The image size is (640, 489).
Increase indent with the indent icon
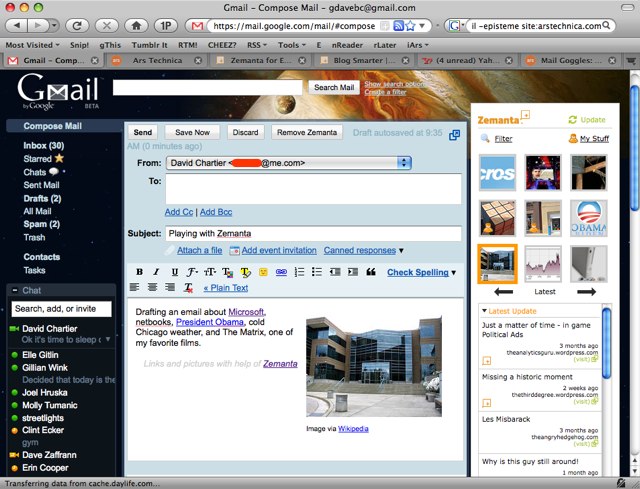tap(353, 272)
